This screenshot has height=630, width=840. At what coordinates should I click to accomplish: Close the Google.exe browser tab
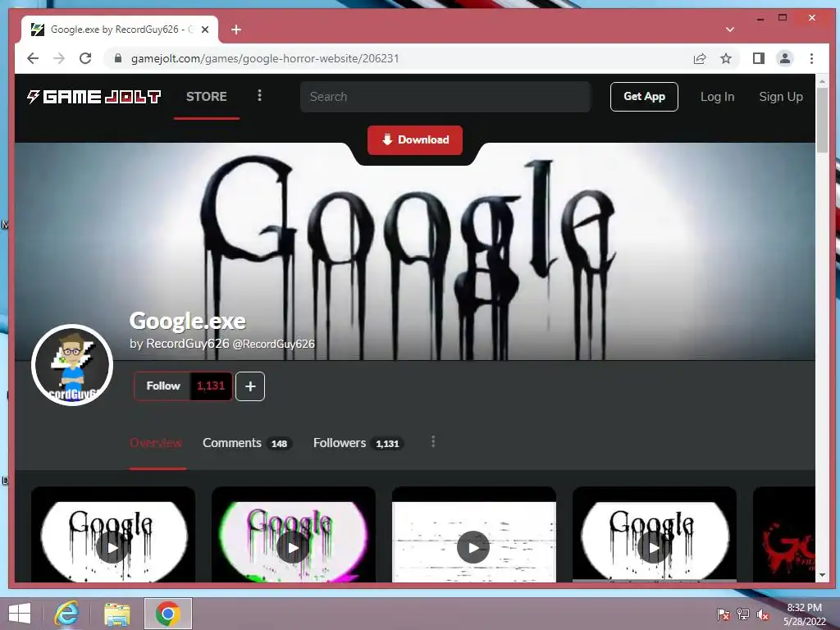click(204, 30)
